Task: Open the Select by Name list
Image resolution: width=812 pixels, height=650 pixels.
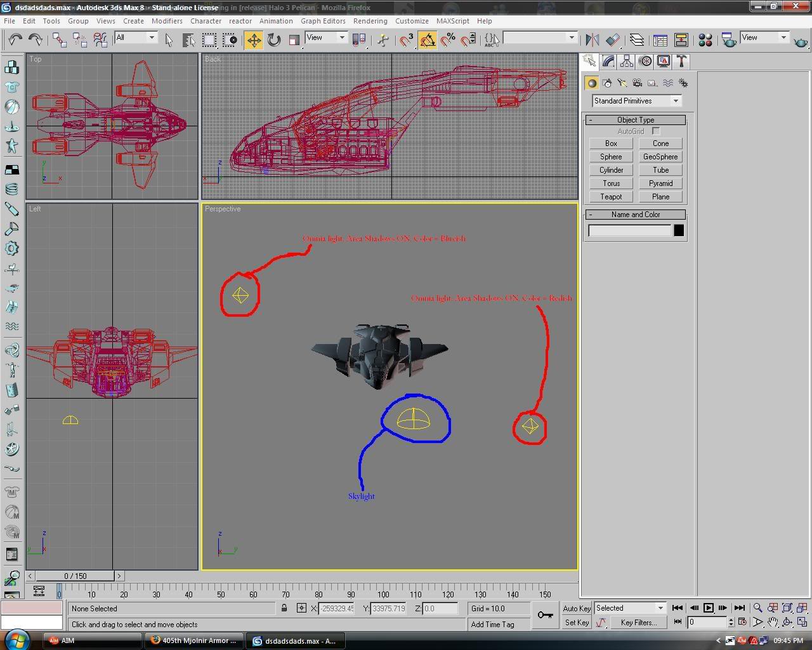Action: tap(188, 40)
